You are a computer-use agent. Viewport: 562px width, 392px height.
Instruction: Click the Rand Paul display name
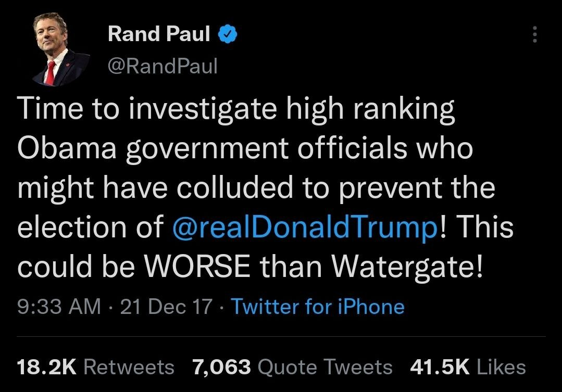click(x=159, y=34)
